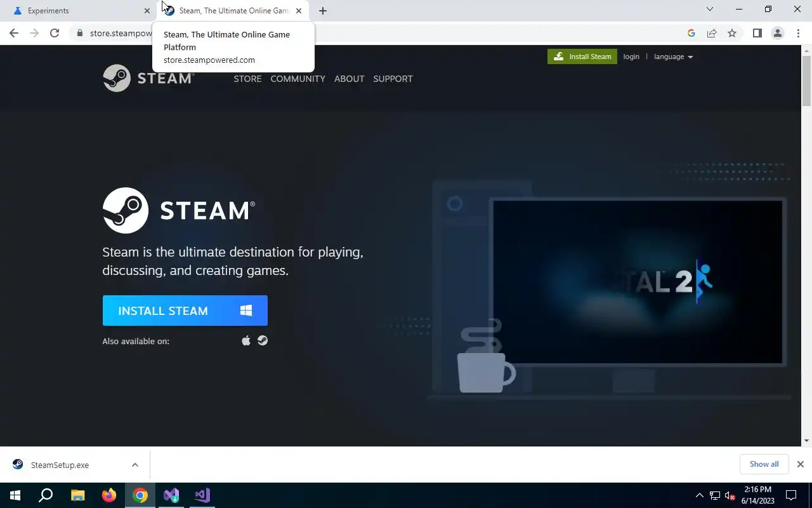Open the SUPPORT page
Screen dimensions: 812x508
pos(393,79)
